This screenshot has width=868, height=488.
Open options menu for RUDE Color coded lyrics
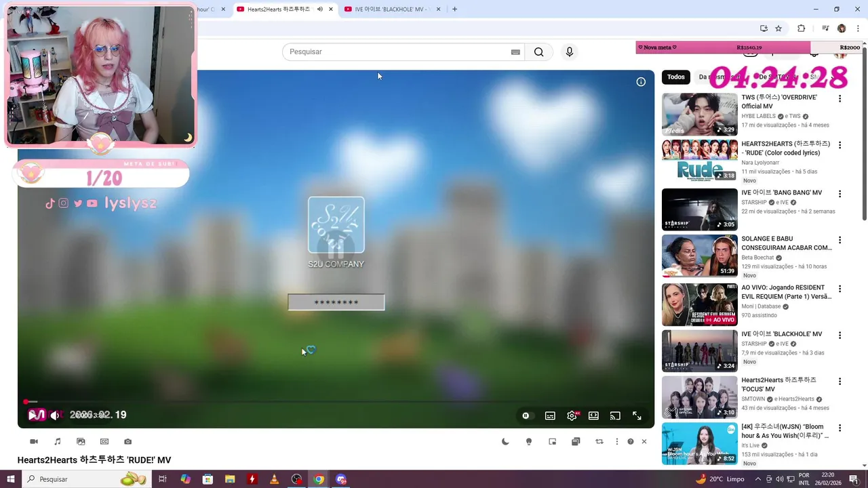(x=840, y=145)
